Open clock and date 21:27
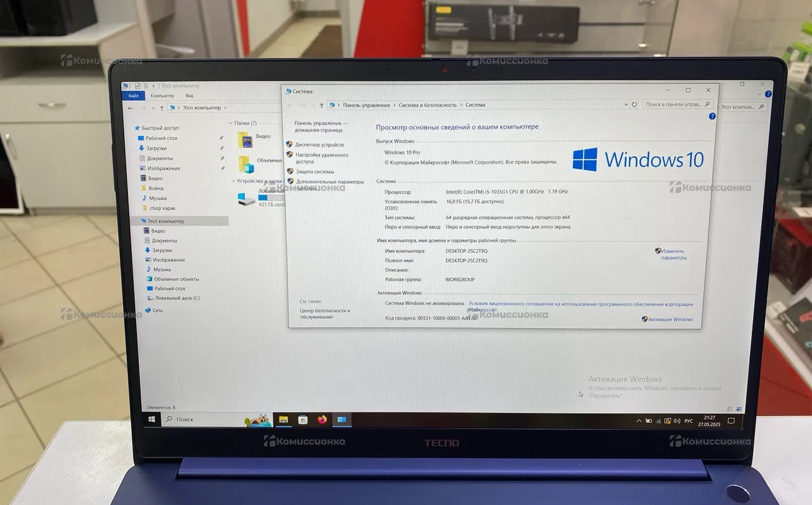This screenshot has height=505, width=812. [709, 420]
